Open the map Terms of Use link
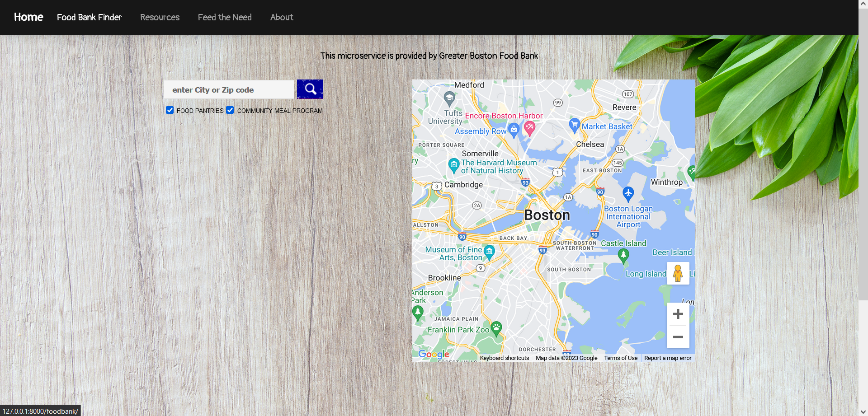The height and width of the screenshot is (416, 868). coord(621,358)
